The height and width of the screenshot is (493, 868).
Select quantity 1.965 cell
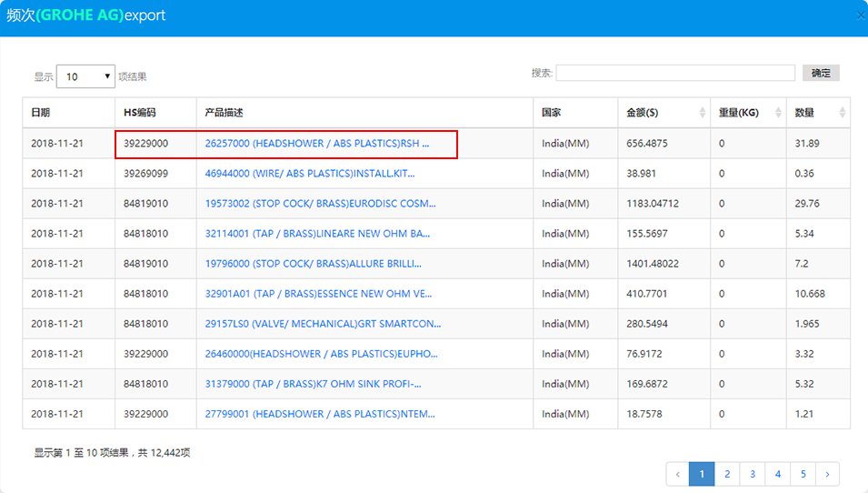pyautogui.click(x=818, y=324)
